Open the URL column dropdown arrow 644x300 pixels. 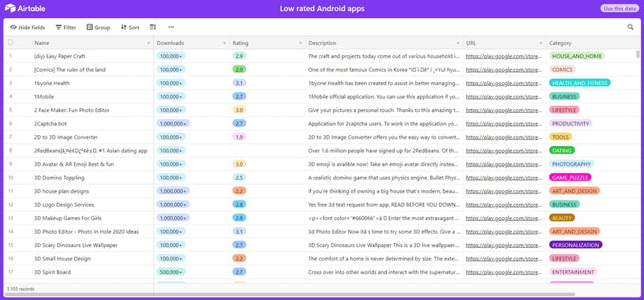(x=541, y=43)
